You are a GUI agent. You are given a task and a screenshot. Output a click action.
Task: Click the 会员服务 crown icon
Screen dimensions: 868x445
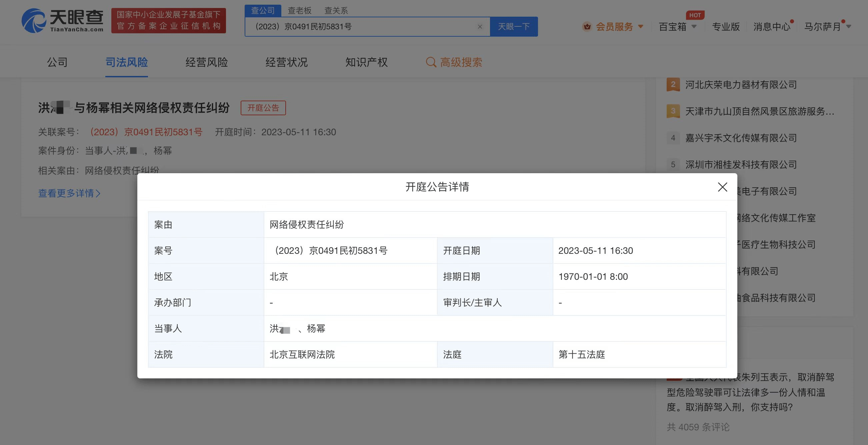(x=587, y=27)
